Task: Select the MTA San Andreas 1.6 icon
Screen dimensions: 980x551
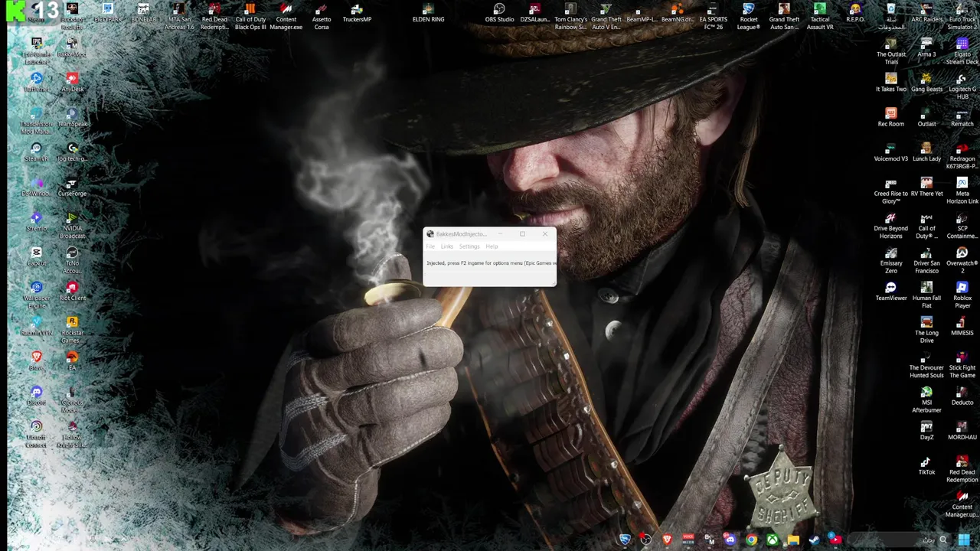Action: [x=179, y=16]
